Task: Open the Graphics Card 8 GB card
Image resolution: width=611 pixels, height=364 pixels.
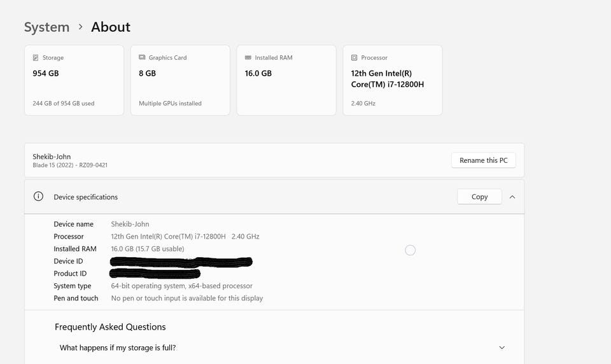Action: click(x=180, y=81)
